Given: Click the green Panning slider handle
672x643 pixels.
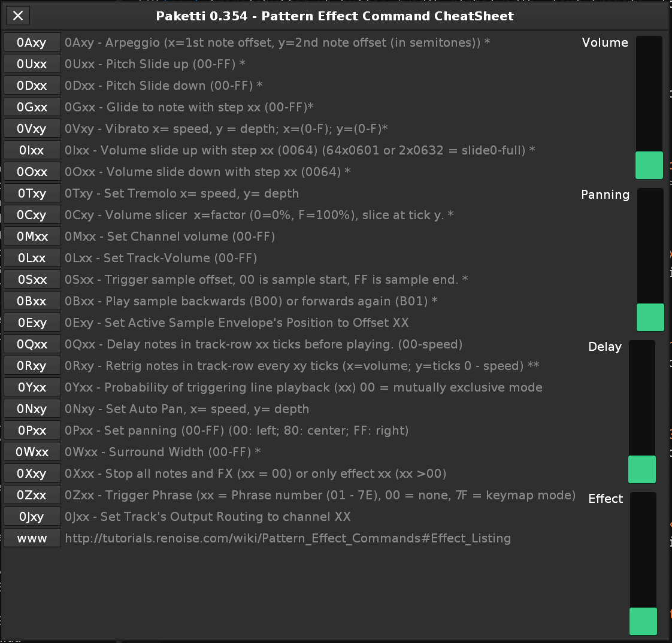Looking at the screenshot, I should pyautogui.click(x=650, y=317).
